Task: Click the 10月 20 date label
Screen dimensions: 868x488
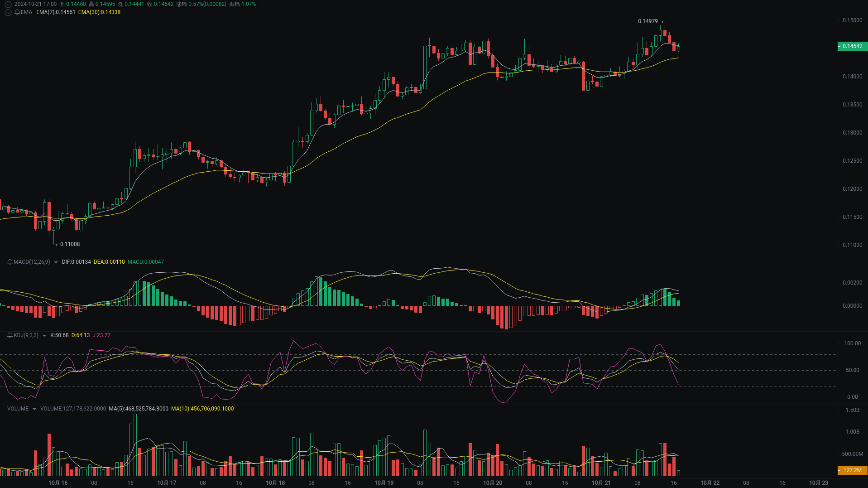Action: click(493, 483)
